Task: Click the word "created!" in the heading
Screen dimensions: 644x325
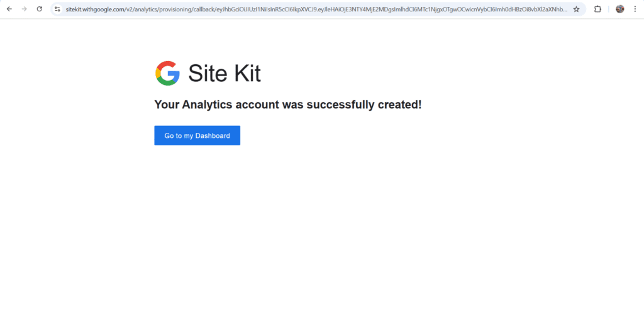Action: pos(399,105)
